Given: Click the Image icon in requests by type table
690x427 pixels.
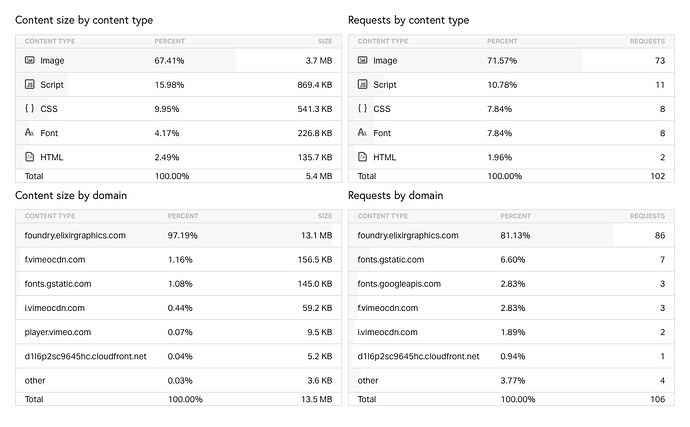Looking at the screenshot, I should pos(362,61).
